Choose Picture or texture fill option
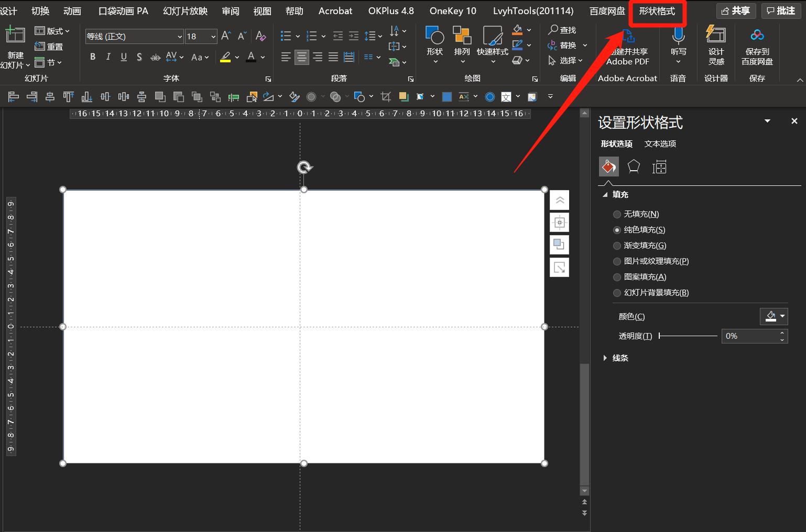 [x=617, y=261]
